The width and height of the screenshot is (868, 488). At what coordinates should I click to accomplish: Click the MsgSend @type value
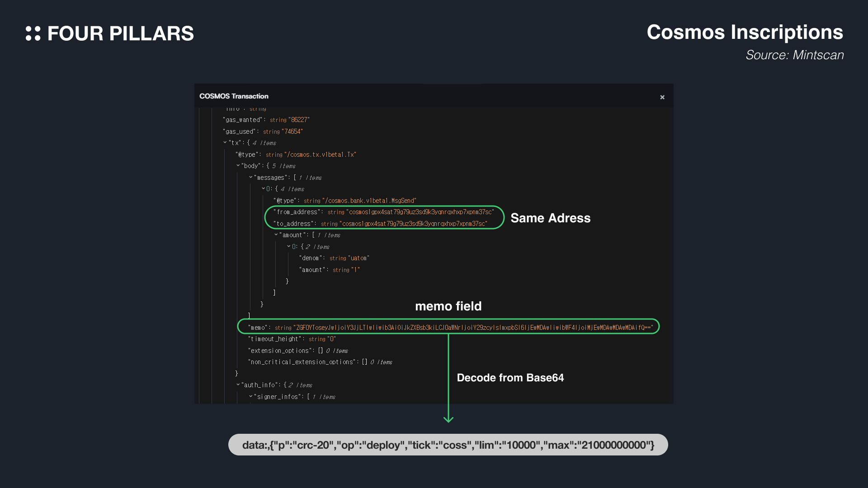coord(370,201)
